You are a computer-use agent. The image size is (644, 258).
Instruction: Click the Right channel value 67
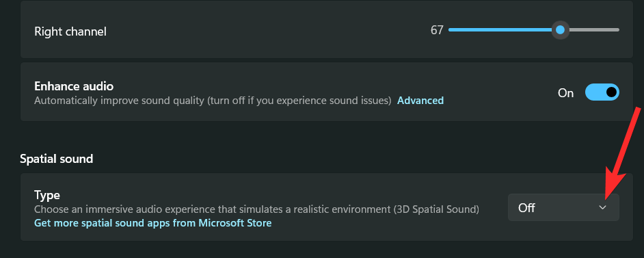point(437,30)
